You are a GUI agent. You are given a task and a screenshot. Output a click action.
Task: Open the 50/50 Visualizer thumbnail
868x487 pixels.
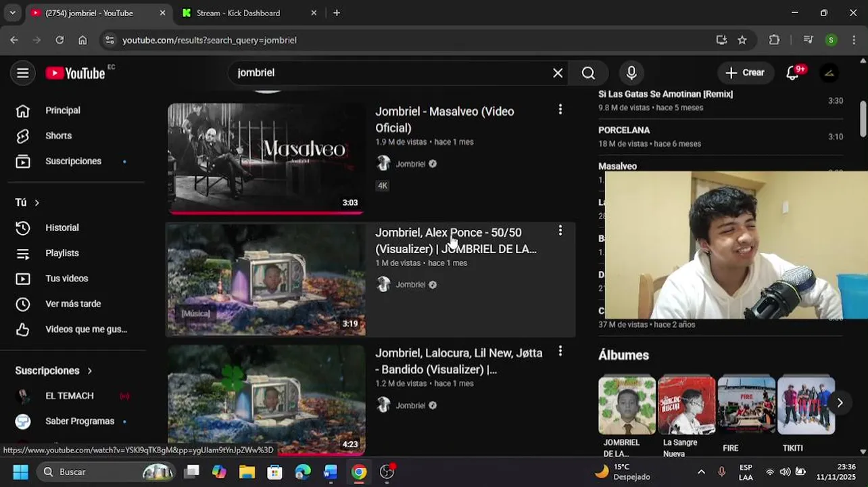click(266, 279)
